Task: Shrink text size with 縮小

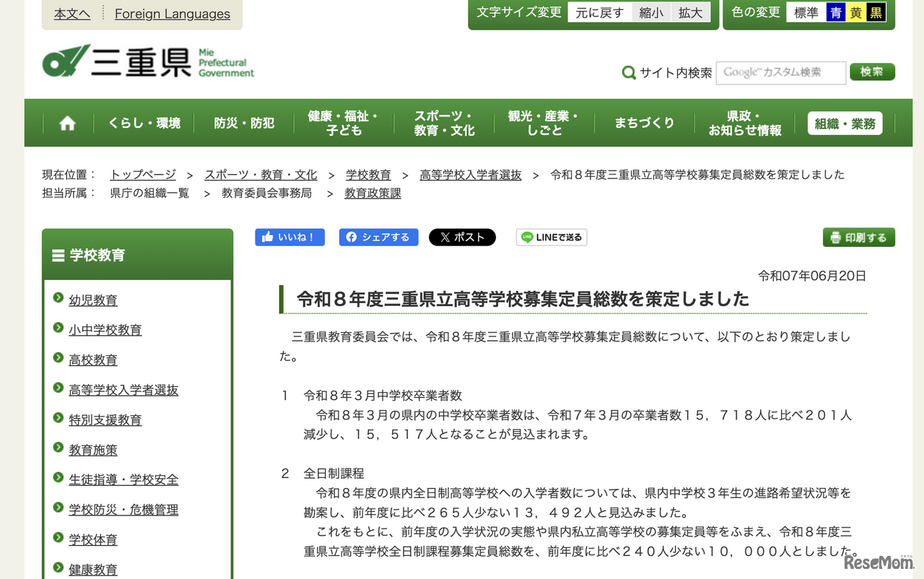Action: coord(651,12)
